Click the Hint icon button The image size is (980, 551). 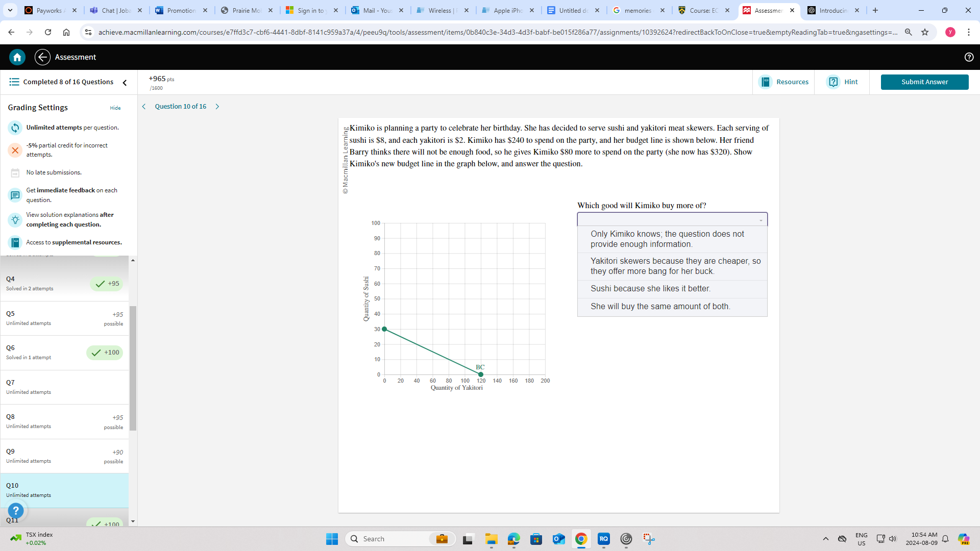coord(833,82)
